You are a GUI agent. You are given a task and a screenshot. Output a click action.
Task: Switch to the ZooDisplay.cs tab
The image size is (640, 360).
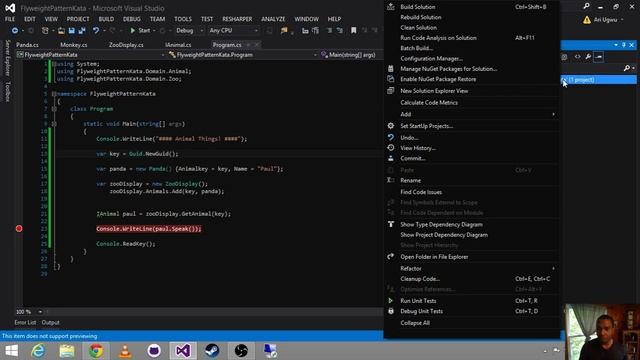[126, 45]
